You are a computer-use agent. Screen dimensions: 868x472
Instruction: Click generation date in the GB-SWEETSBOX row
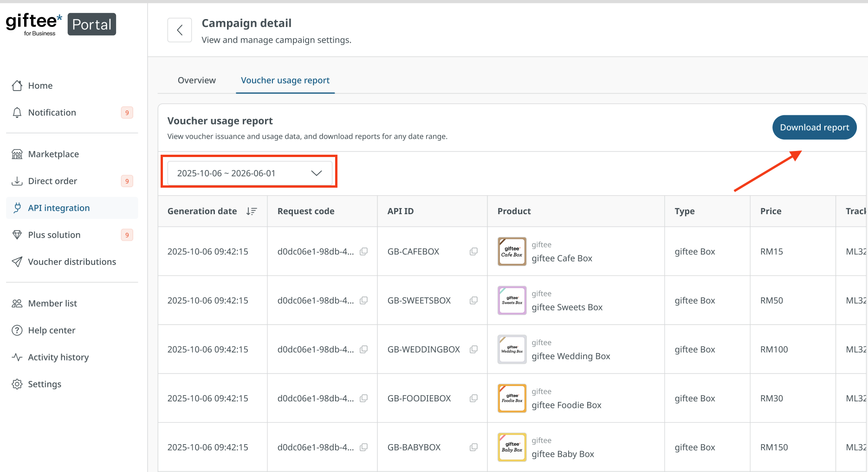point(208,301)
